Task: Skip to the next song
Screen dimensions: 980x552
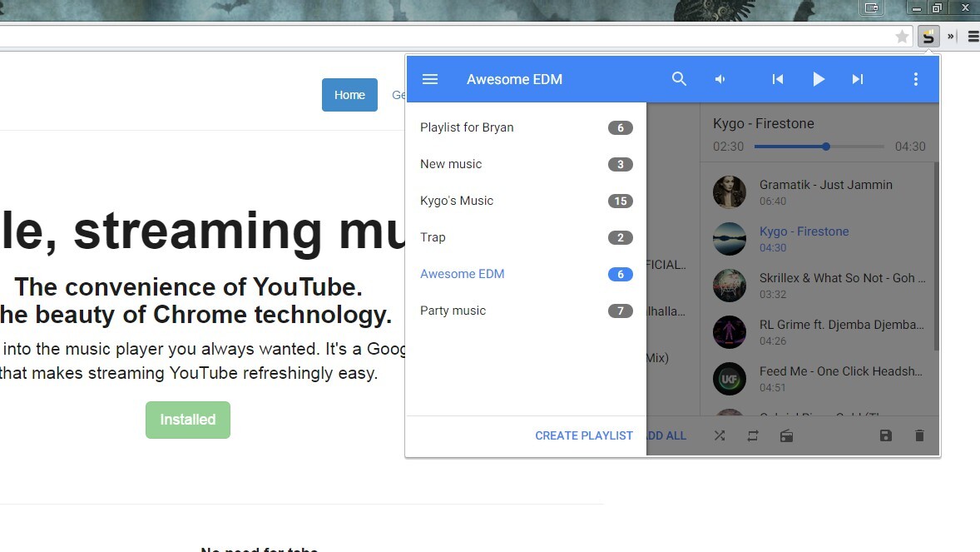Action: (x=858, y=78)
